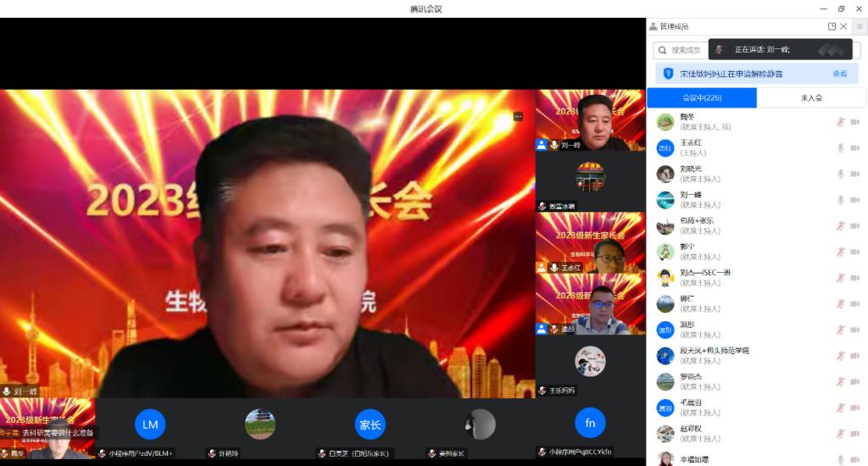Viewport: 868px width, 466px height.
Task: Click avatar of 温彤 in member list
Action: (665, 330)
